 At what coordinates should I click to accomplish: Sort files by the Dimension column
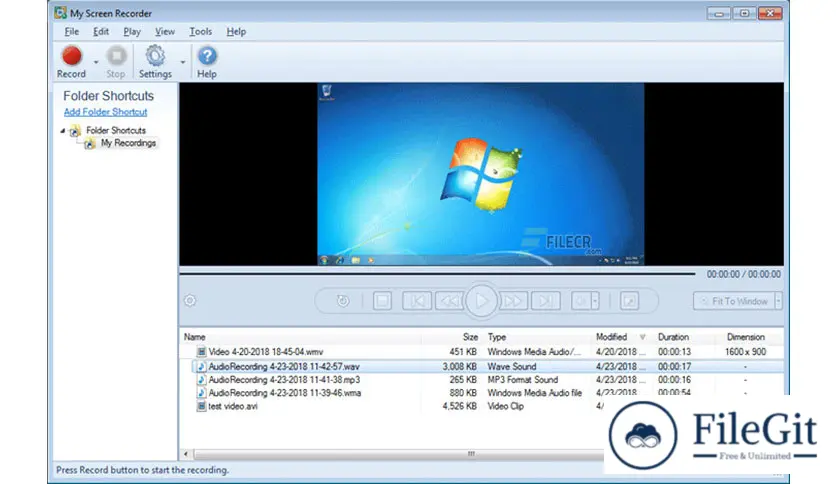coord(745,337)
